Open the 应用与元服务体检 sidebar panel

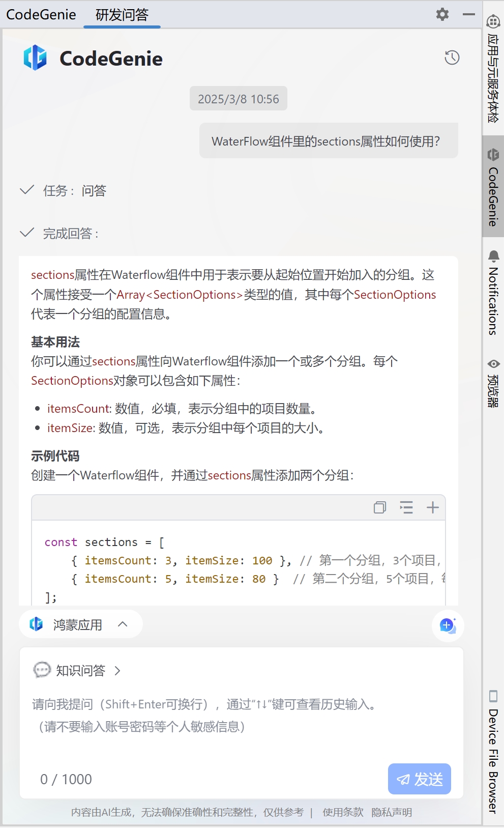tap(493, 69)
